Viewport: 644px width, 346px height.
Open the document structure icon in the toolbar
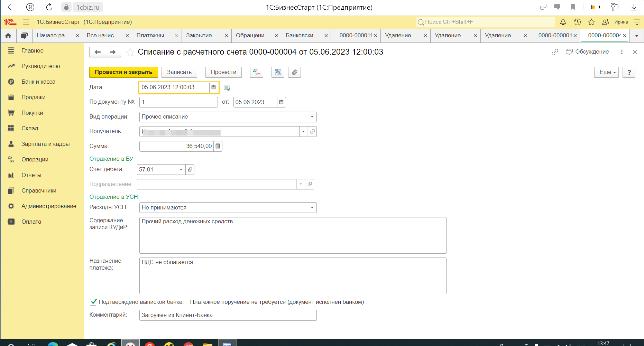click(x=278, y=72)
